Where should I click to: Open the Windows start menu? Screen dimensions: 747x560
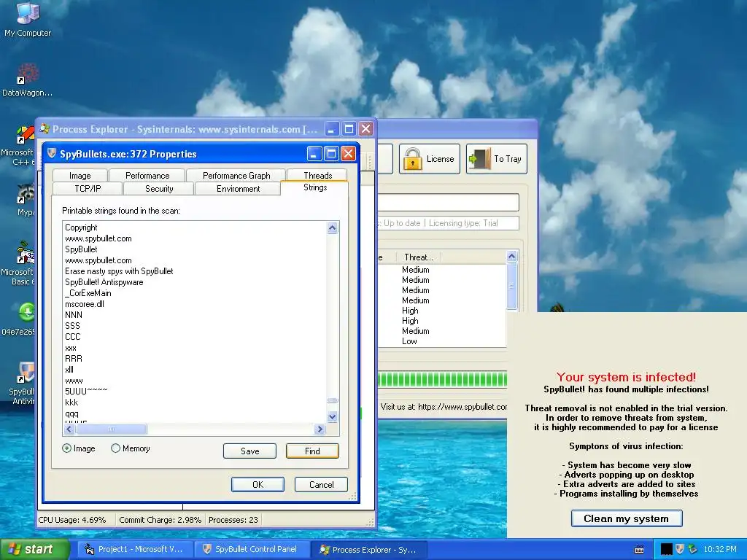(34, 549)
